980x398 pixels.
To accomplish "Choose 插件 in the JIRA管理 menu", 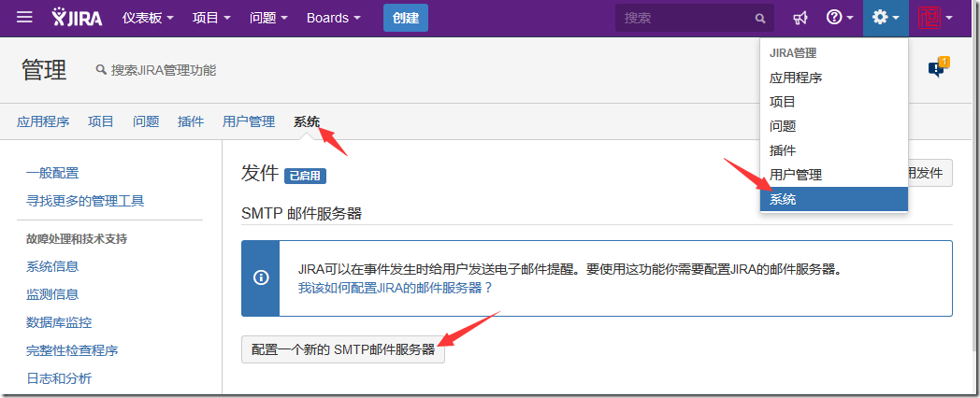I will click(x=834, y=150).
